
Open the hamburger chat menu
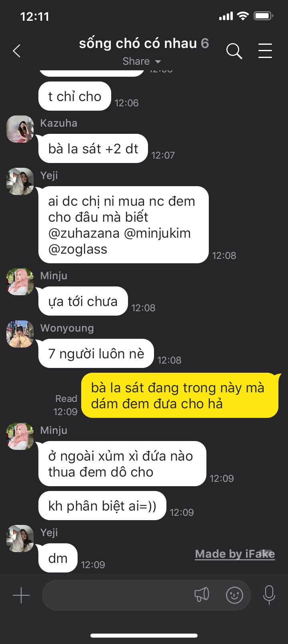265,51
